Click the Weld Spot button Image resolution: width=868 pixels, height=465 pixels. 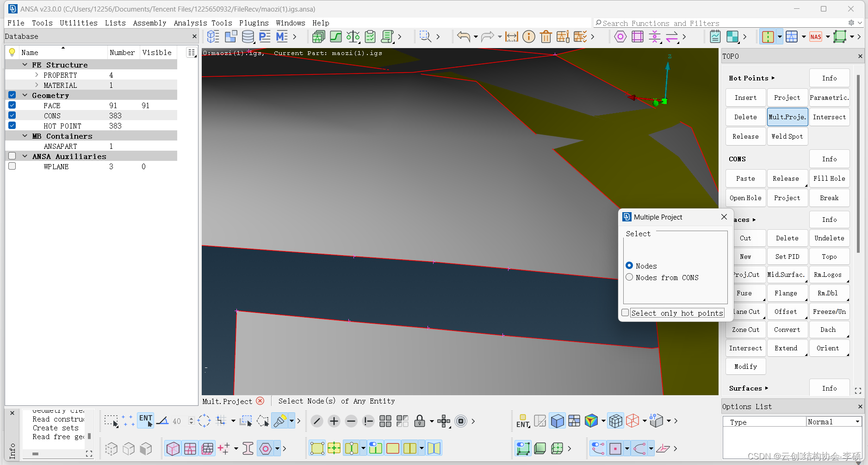coord(787,136)
